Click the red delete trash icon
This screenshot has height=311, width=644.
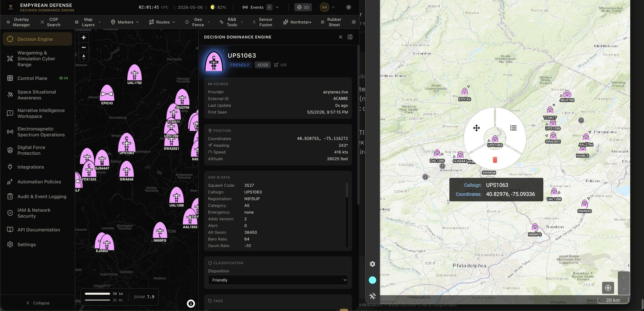pyautogui.click(x=495, y=160)
